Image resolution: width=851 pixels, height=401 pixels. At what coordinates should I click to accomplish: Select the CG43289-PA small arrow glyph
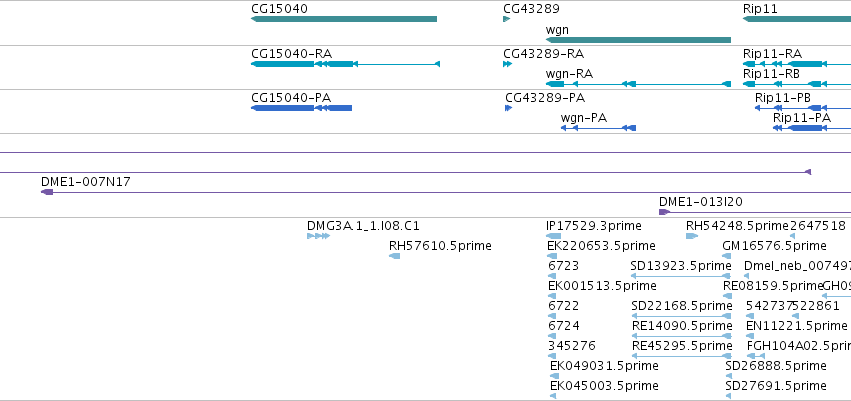[x=509, y=108]
